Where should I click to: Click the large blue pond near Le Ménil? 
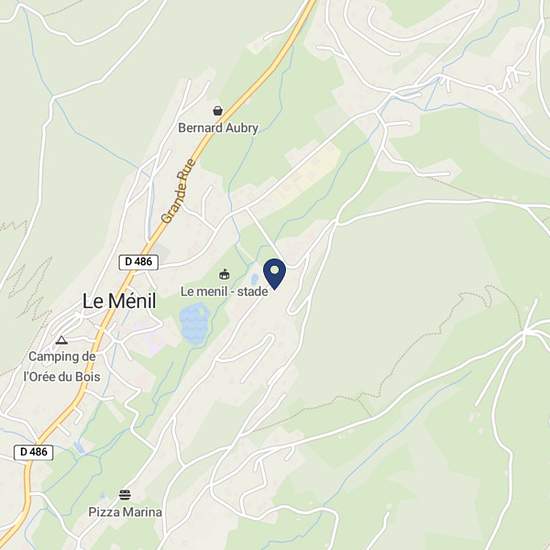coord(194,324)
